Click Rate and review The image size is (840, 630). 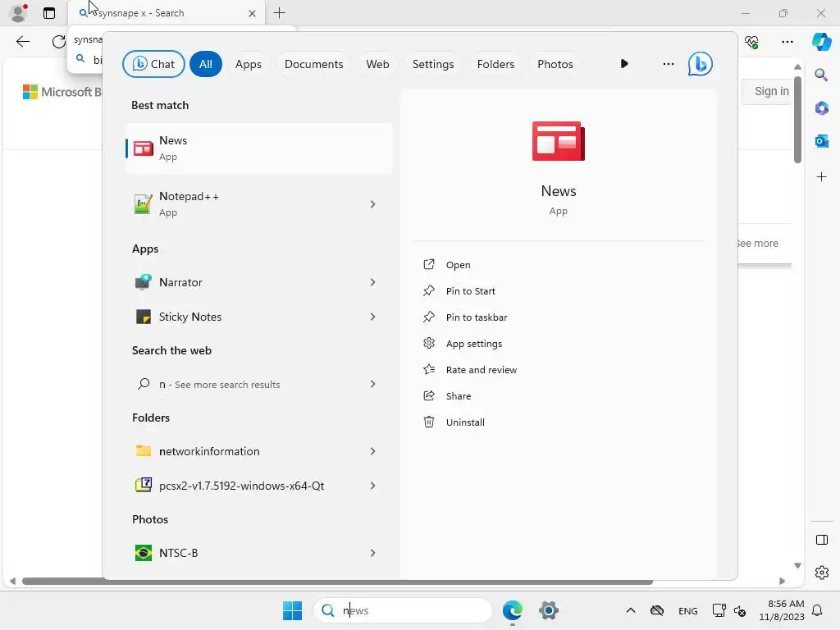click(481, 370)
